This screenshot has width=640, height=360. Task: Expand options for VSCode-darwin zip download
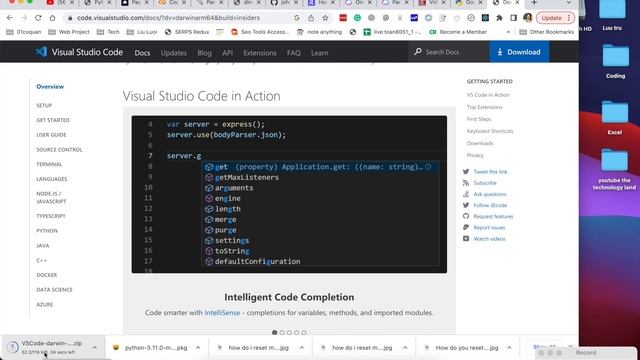coord(95,347)
